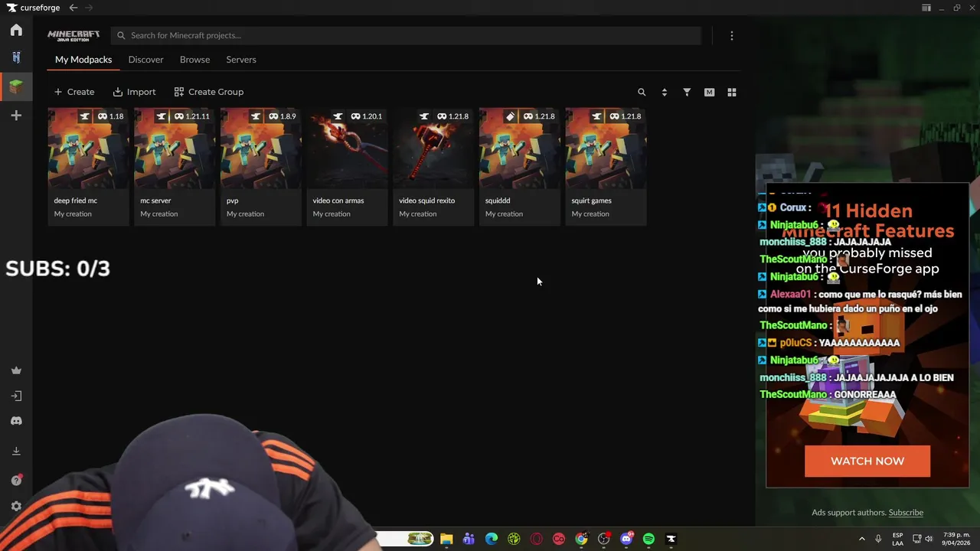
Task: Select the Minecraft grass block sidebar icon
Action: point(16,86)
